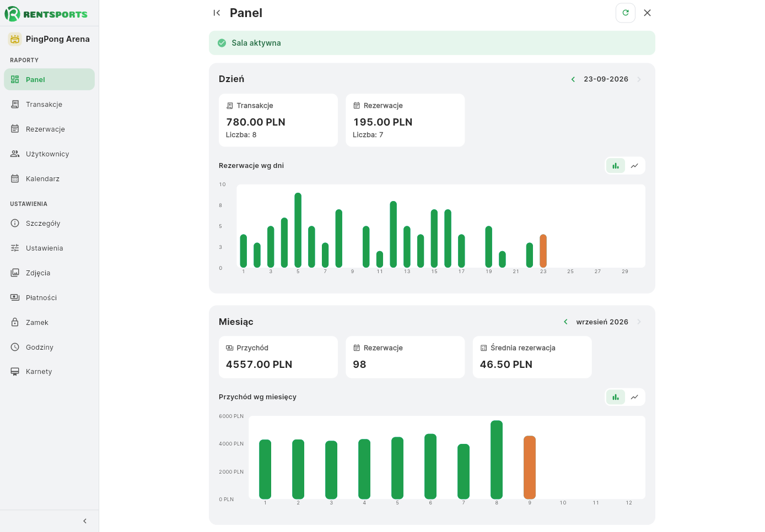Click the date 23-09-2026
Viewport: 765px width, 532px height.
[606, 79]
